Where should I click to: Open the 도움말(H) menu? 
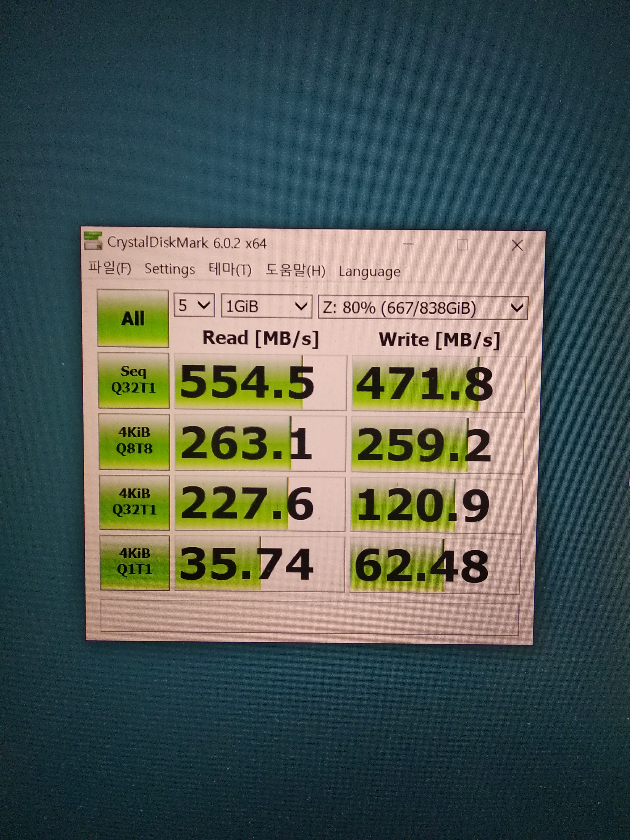coord(295,270)
